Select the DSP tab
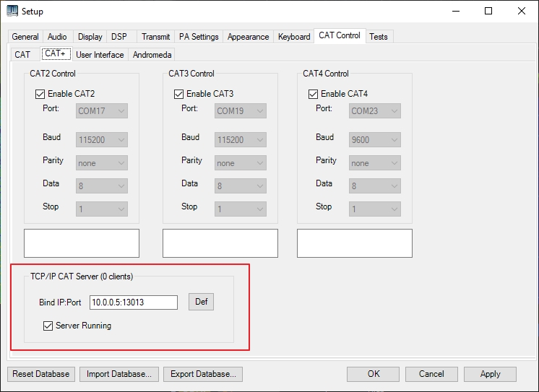The width and height of the screenshot is (539, 392). (118, 37)
